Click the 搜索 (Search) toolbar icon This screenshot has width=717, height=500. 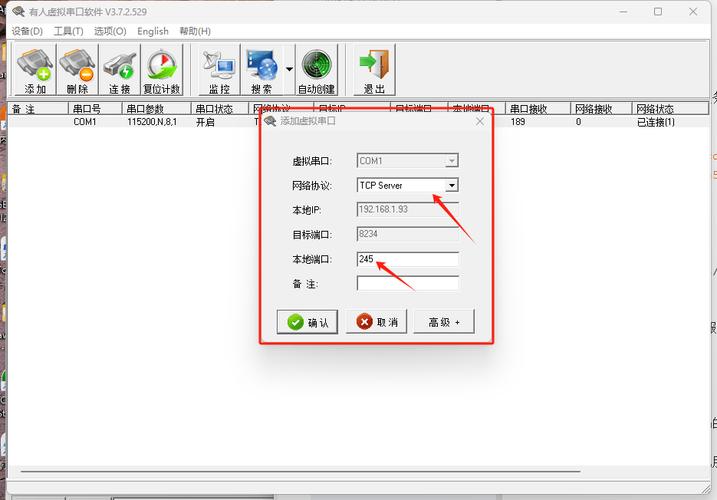click(261, 70)
